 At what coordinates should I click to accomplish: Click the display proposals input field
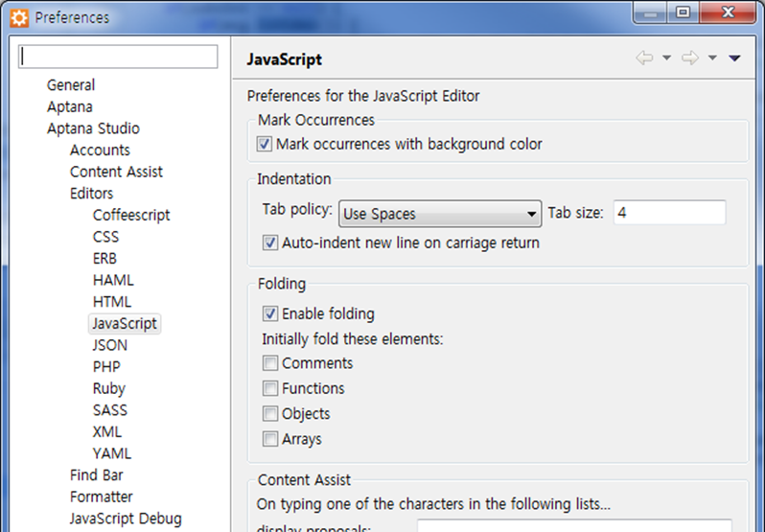pyautogui.click(x=574, y=525)
